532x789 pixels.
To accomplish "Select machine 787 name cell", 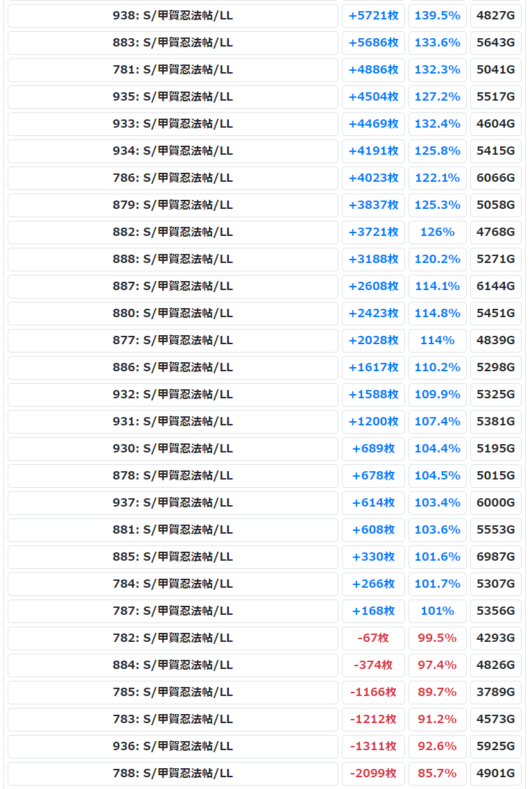I will pos(173,611).
